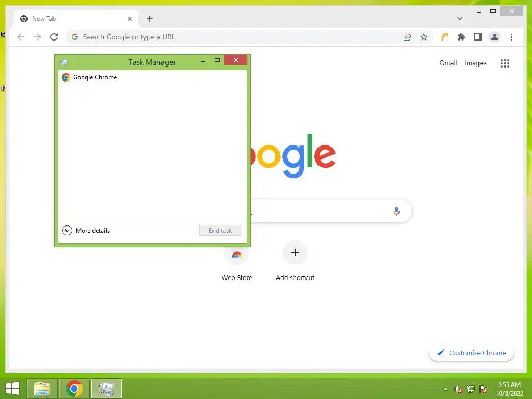This screenshot has width=532, height=399.
Task: Go forward in Chrome
Action: click(37, 37)
